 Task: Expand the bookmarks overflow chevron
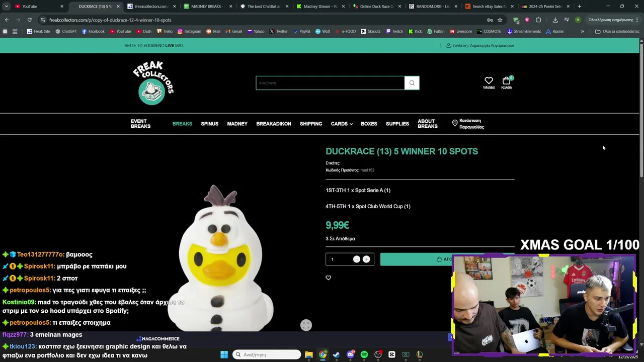click(x=582, y=31)
